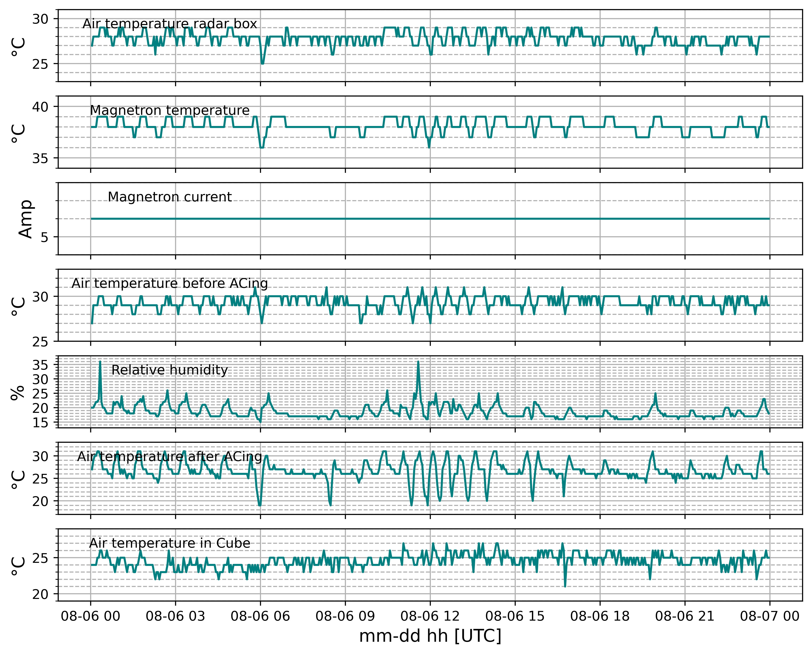Click the 'Magnetron current' subplot label
Screen dimensions: 812x655
pos(169,197)
